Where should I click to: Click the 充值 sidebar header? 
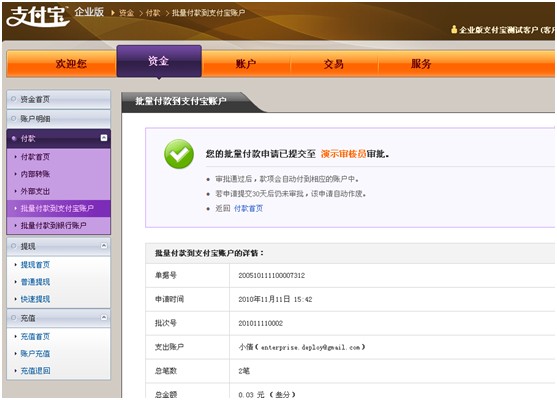point(59,318)
